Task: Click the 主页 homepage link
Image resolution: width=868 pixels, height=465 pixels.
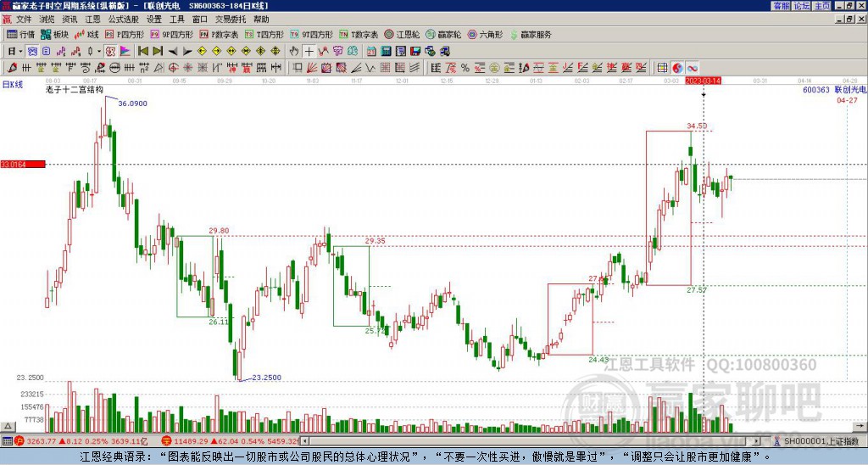Action: pos(822,6)
